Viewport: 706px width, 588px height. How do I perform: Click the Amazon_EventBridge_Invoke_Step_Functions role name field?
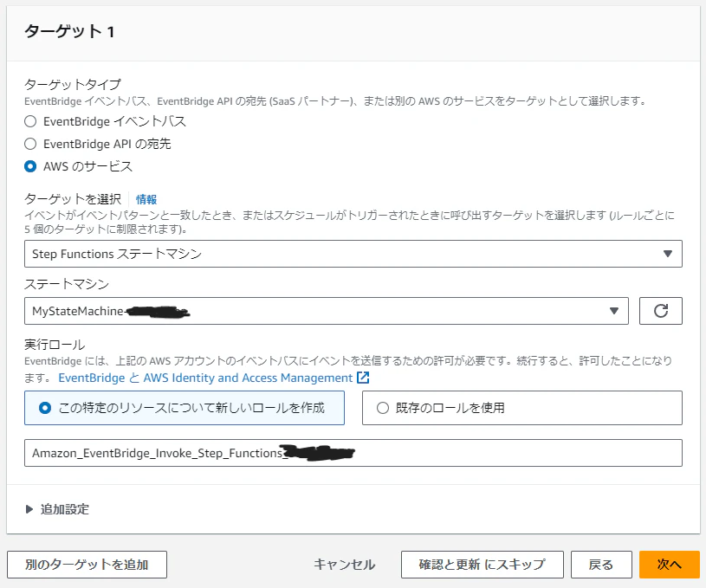pyautogui.click(x=353, y=453)
